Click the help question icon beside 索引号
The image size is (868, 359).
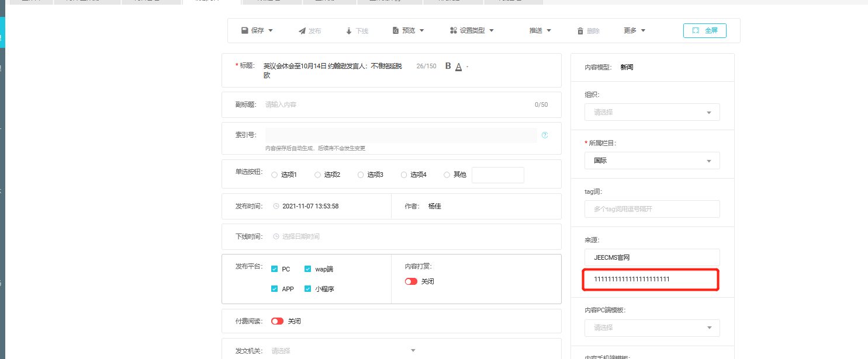(545, 135)
